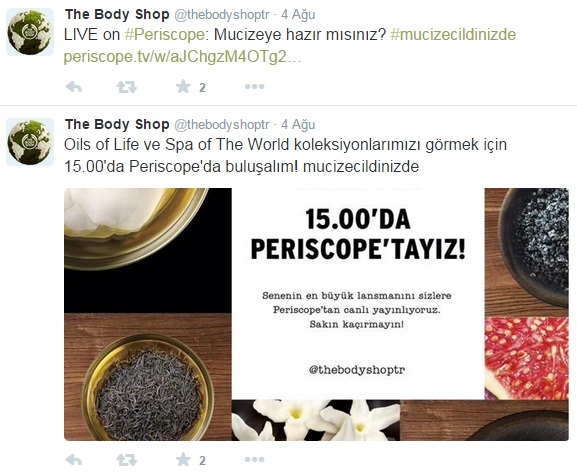Open The Body Shop name on second tweet
Viewport: 577px width, 474px height.
(117, 125)
